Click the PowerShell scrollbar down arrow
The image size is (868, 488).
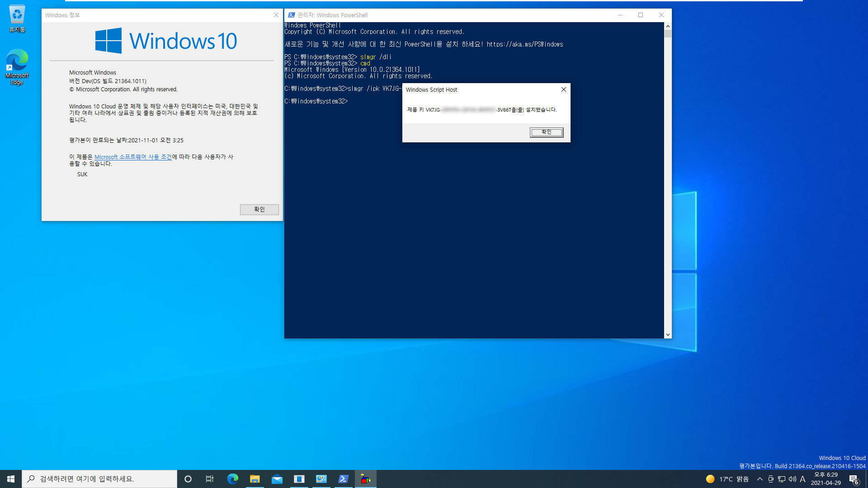click(668, 335)
